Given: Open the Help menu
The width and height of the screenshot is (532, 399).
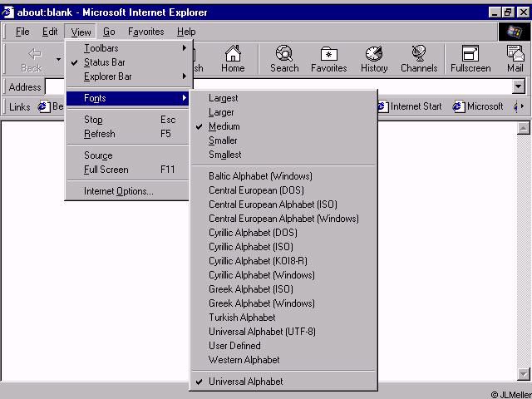Looking at the screenshot, I should 186,32.
